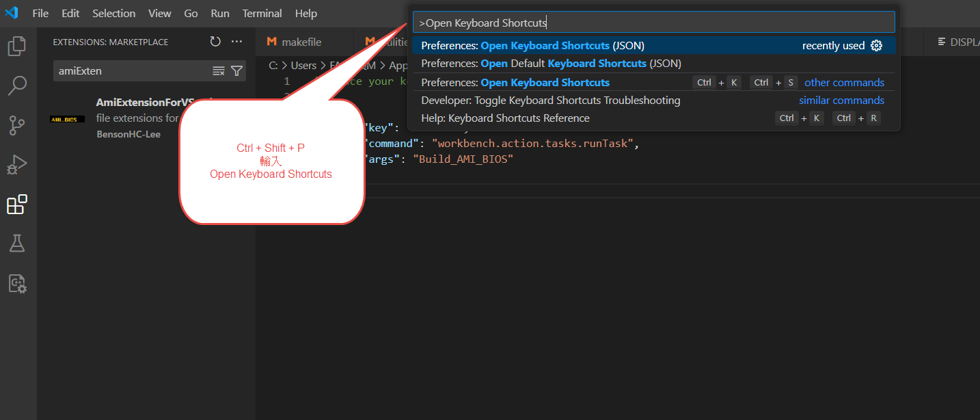The width and height of the screenshot is (980, 420).
Task: Open the Search view icon
Action: pyautogui.click(x=17, y=86)
